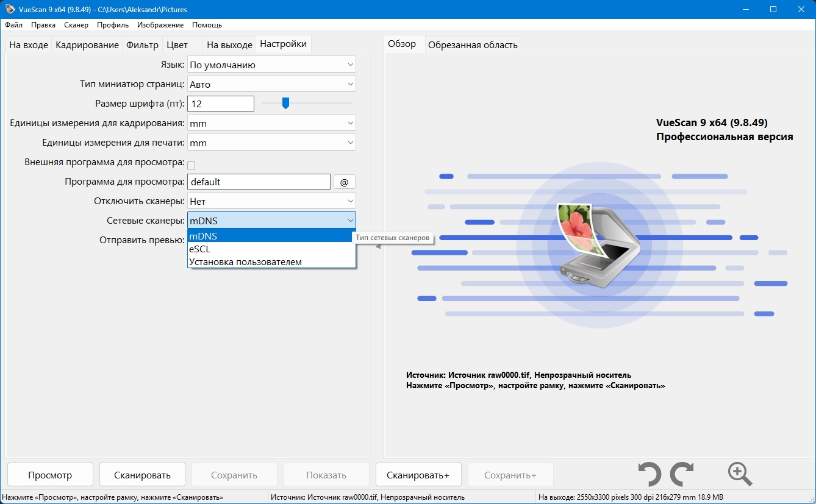
Task: Click the Сканировать button
Action: (143, 475)
